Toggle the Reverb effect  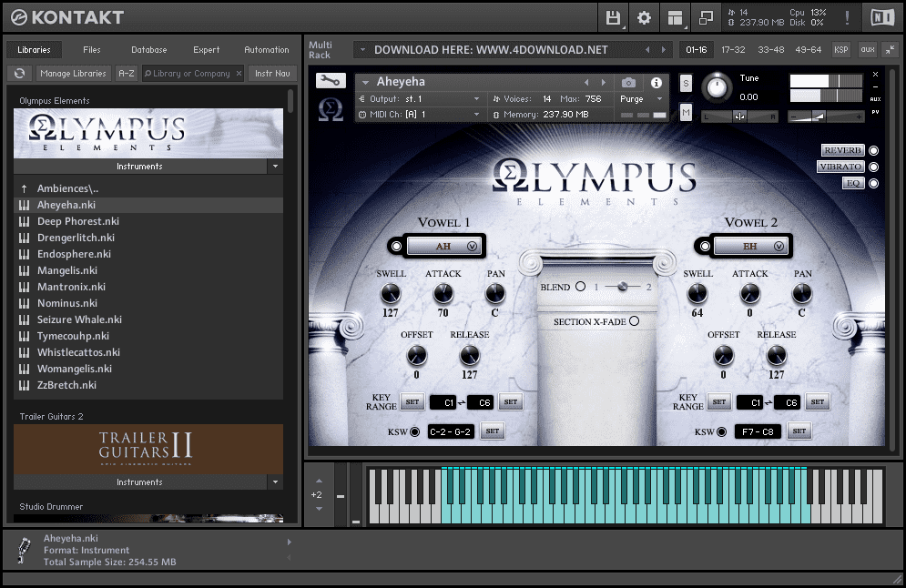tap(873, 151)
